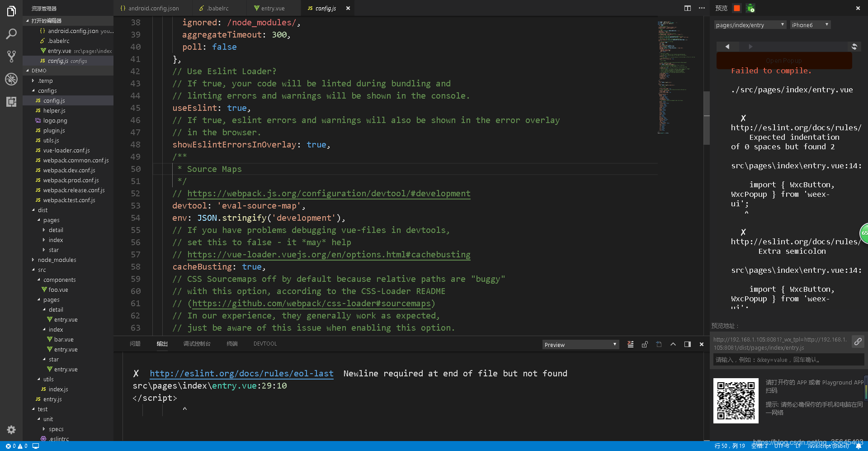Clear the output panel

630,344
